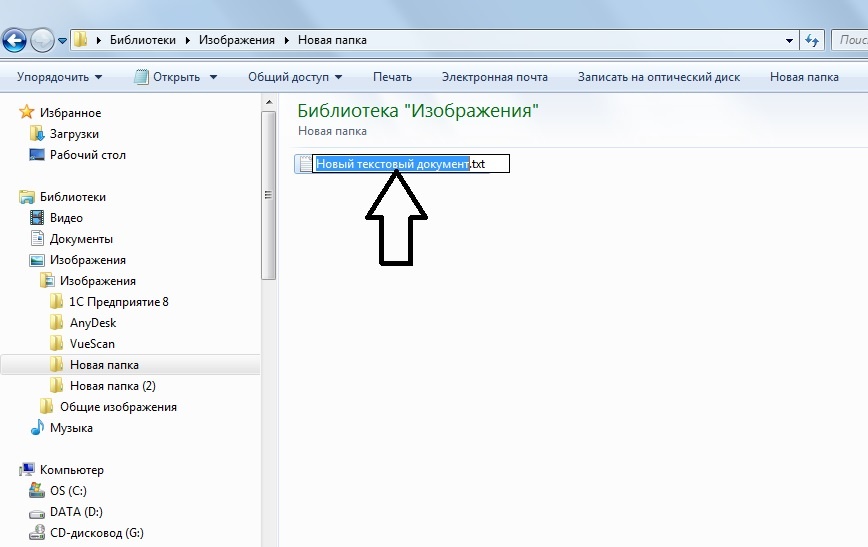Viewport: 868px width, 547px height.
Task: Click the Избранное star icon
Action: point(27,112)
